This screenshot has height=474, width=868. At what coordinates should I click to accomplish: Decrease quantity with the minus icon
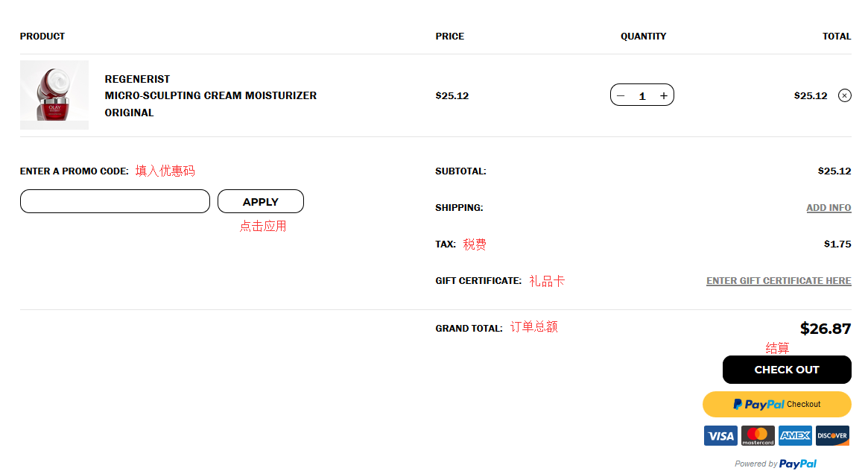(621, 95)
